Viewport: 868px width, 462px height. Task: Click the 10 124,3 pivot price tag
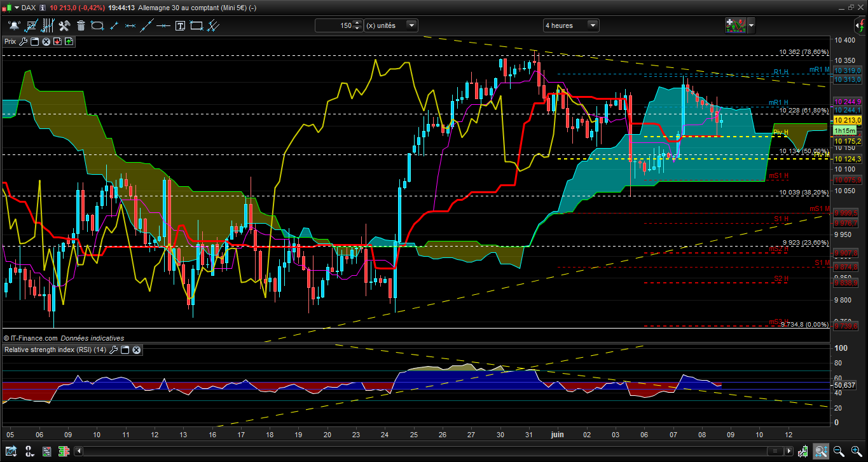pos(848,159)
